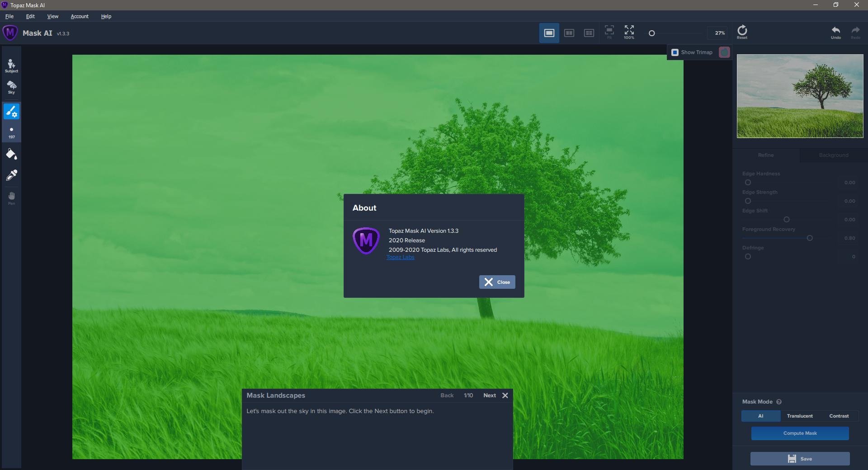Screen dimensions: 868x470
Task: Select Translucent mask mode
Action: [799, 416]
